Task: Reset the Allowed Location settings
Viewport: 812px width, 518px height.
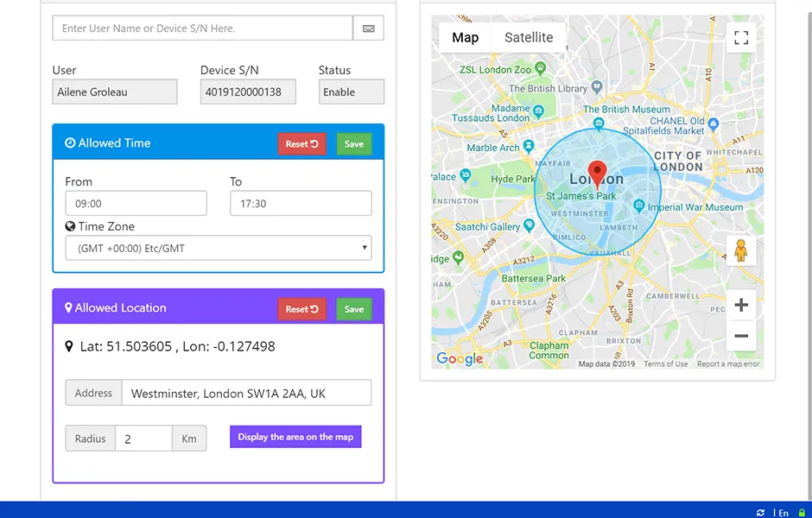Action: coord(301,309)
